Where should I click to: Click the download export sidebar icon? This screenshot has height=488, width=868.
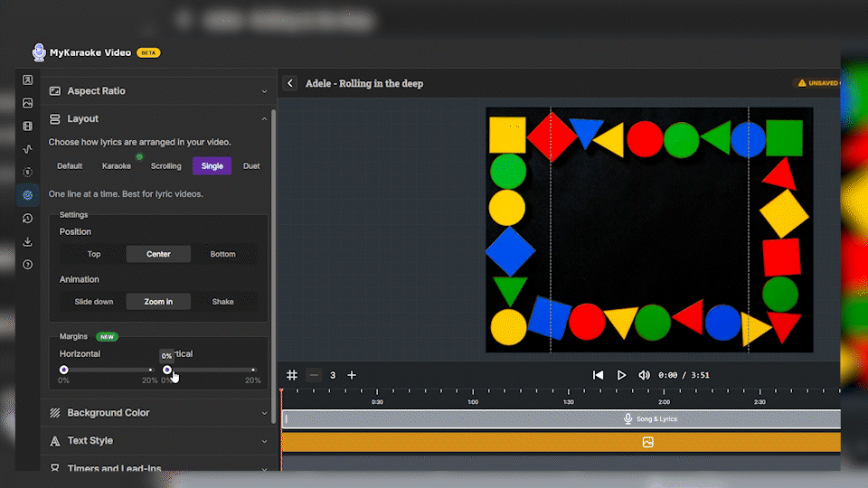[28, 242]
